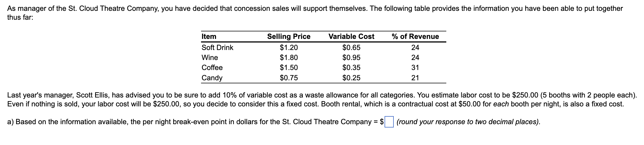The image size is (644, 145).
Task: Select the Coffee row label
Action: [x=212, y=67]
